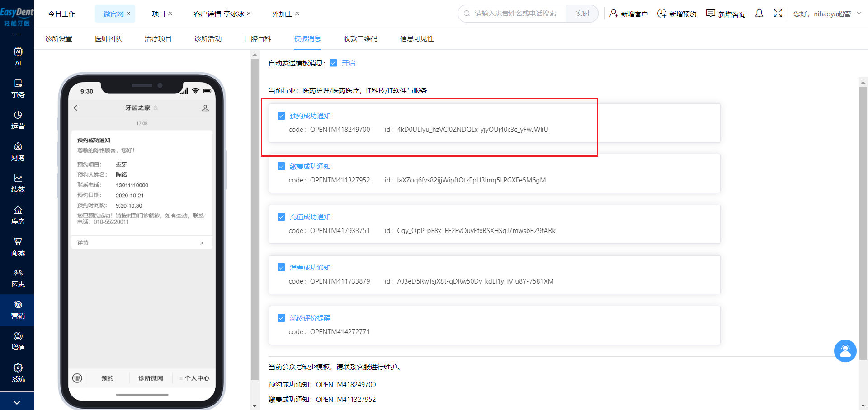Screen dimensions: 868x410
Task: Open the nihaoya超管 user dropdown
Action: pyautogui.click(x=827, y=14)
